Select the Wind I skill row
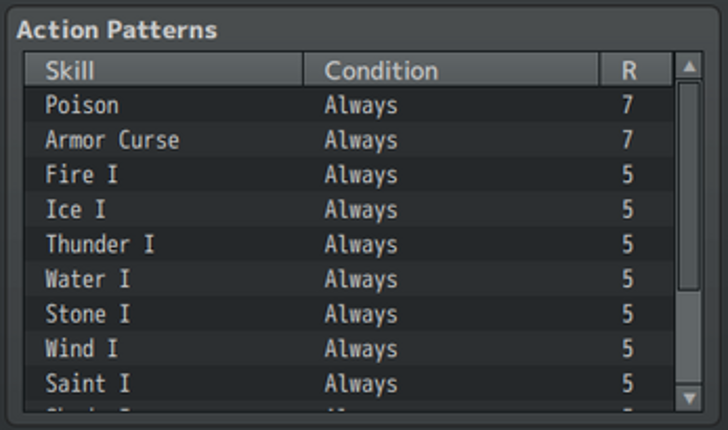 click(349, 348)
